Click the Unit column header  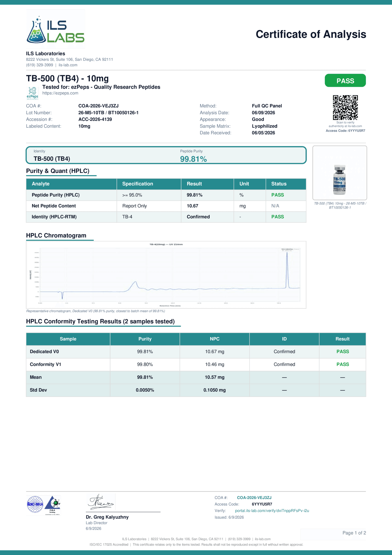tap(250, 184)
